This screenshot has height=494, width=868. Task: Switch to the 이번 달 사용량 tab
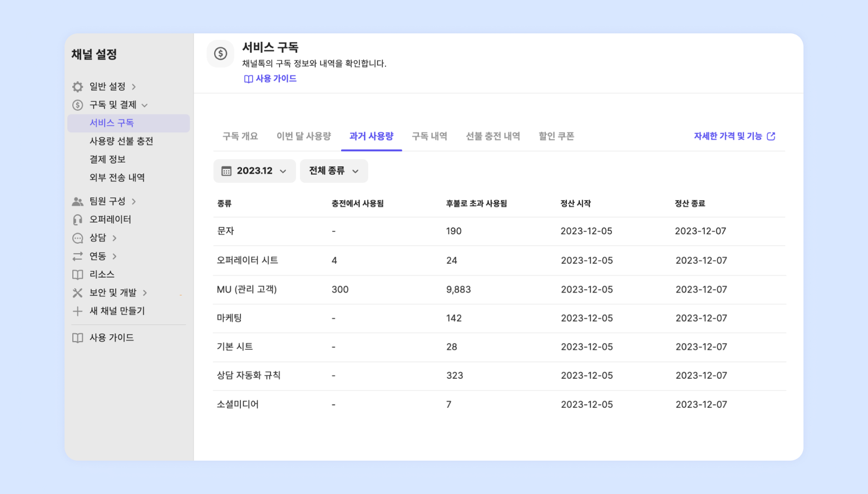(304, 136)
